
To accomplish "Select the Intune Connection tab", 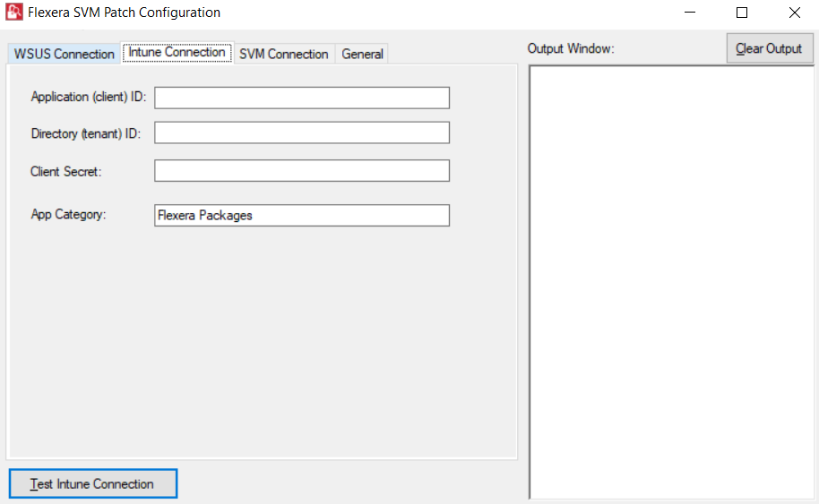I will [177, 53].
